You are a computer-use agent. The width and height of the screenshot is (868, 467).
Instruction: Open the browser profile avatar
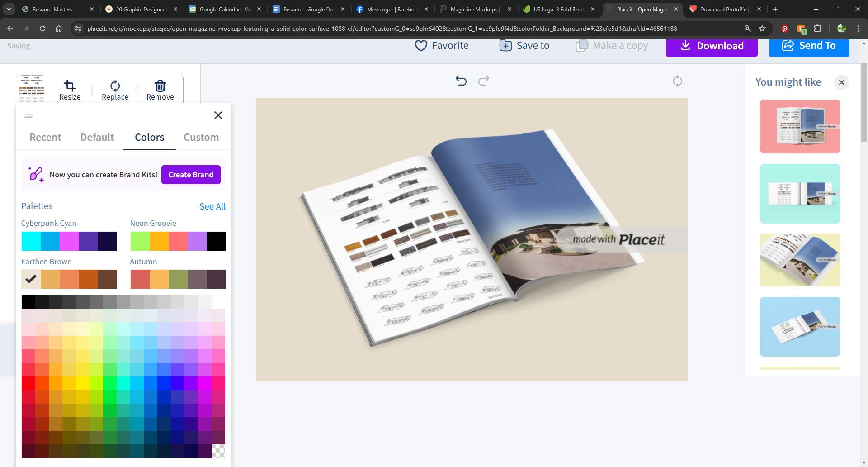click(841, 29)
